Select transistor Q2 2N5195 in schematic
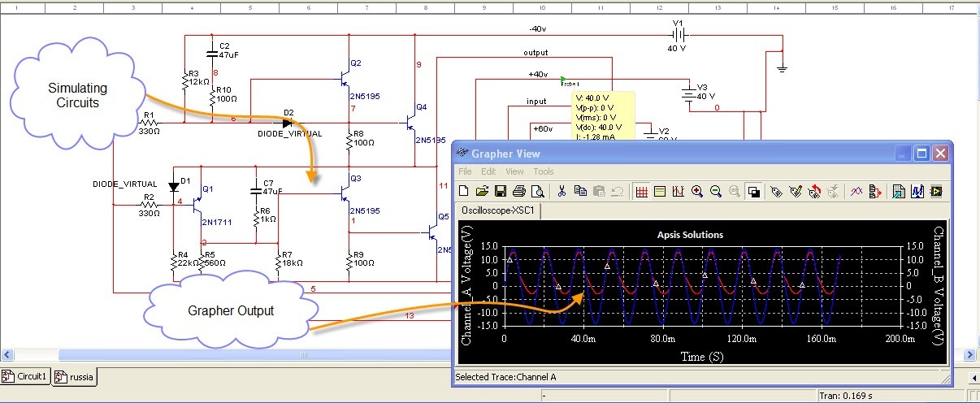The image size is (980, 403). (x=347, y=80)
